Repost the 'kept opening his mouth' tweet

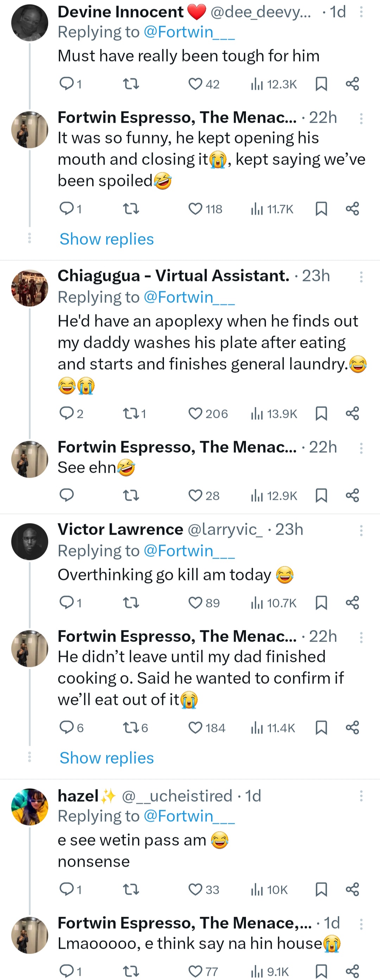(131, 209)
